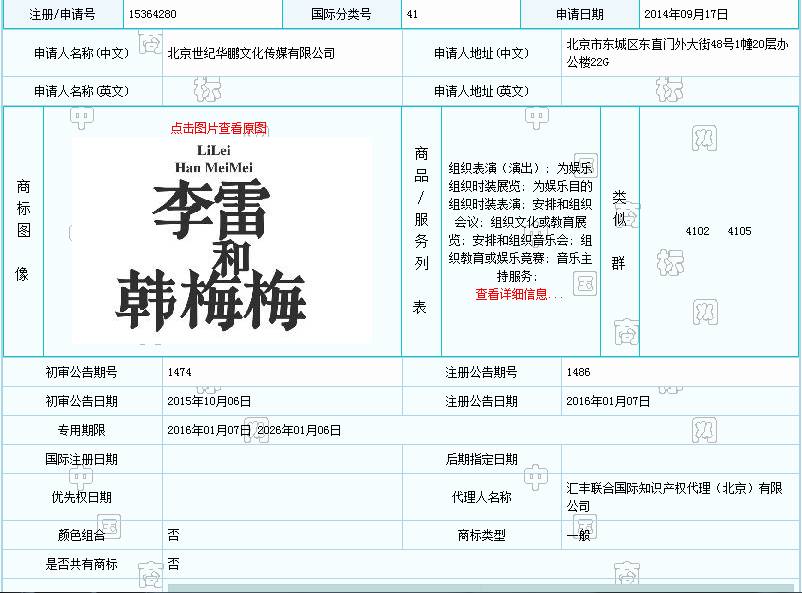Click the horizontal scrollbar at the bottom

480,587
